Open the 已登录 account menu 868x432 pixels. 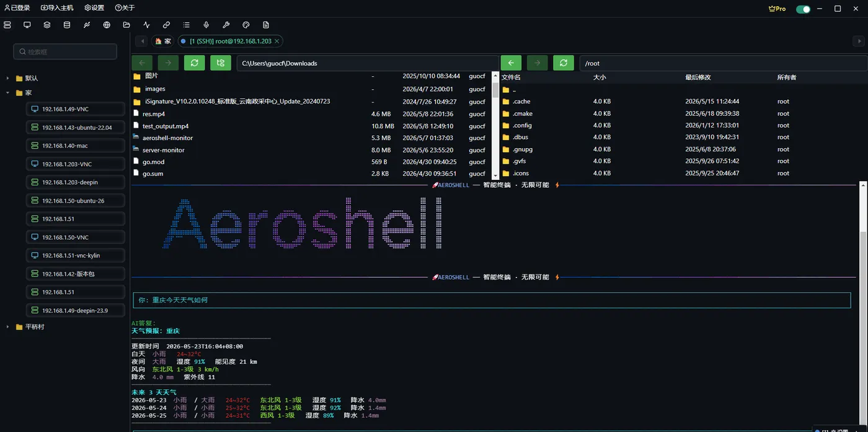tap(17, 8)
